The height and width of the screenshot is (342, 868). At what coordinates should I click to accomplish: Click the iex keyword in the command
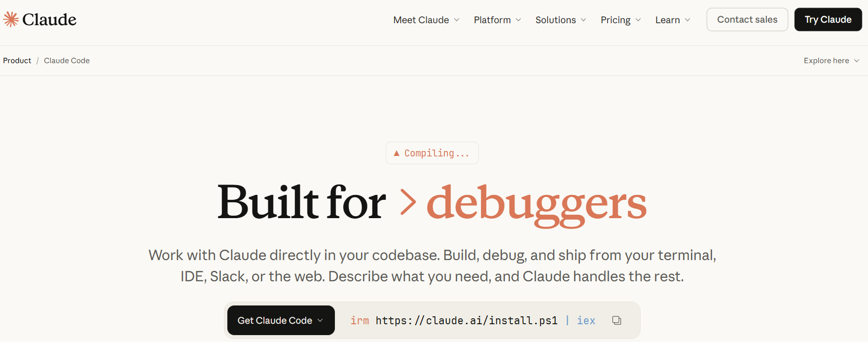click(586, 321)
